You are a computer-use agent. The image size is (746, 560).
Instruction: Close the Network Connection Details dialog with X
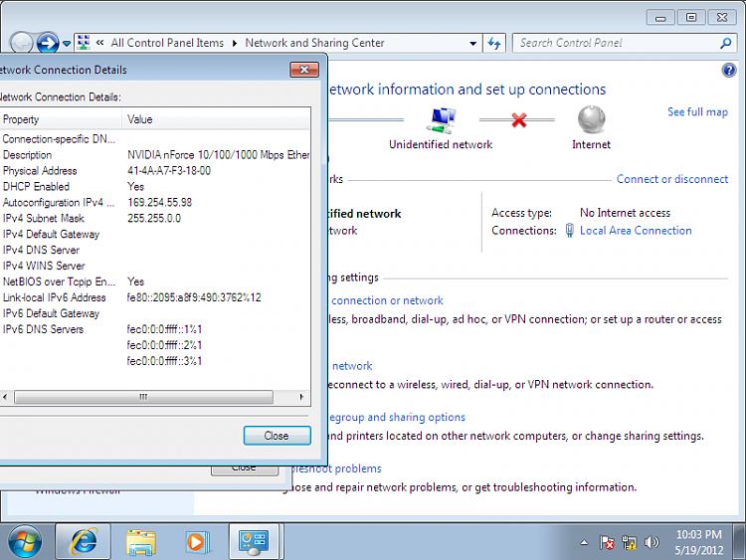pos(304,70)
